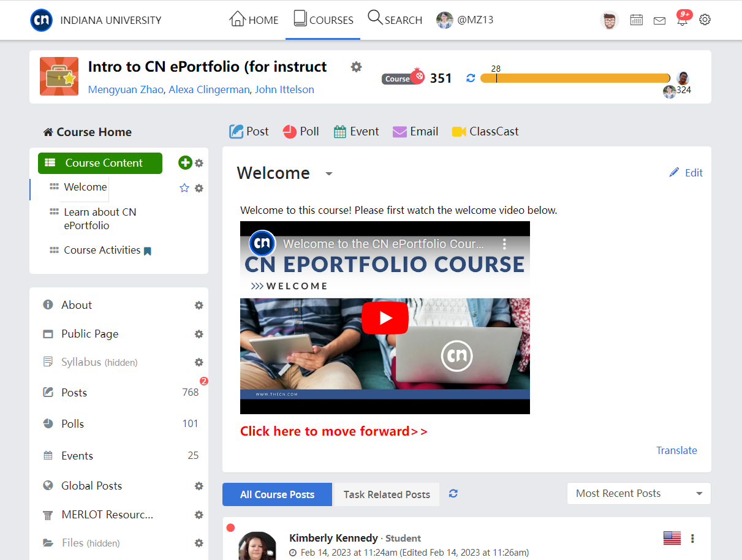742x560 pixels.
Task: Click Kimberly Kennedy's profile photo
Action: [257, 545]
